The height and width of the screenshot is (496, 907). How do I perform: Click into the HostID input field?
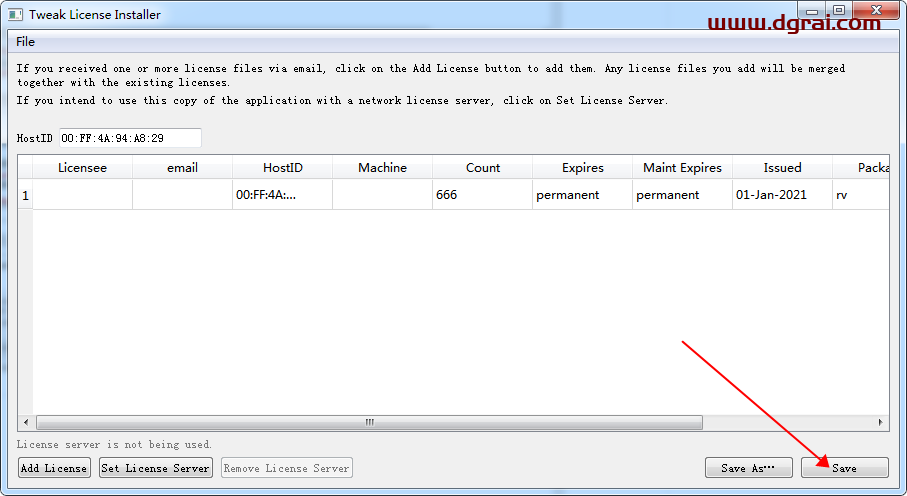click(x=129, y=138)
